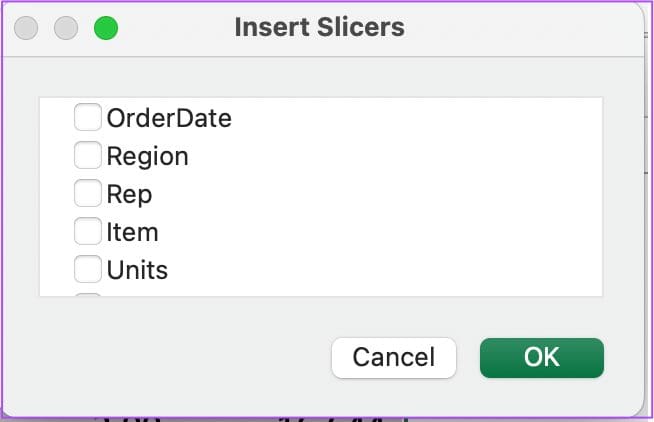Select the Item field checkbox
Image resolution: width=654 pixels, height=422 pixels.
(88, 232)
